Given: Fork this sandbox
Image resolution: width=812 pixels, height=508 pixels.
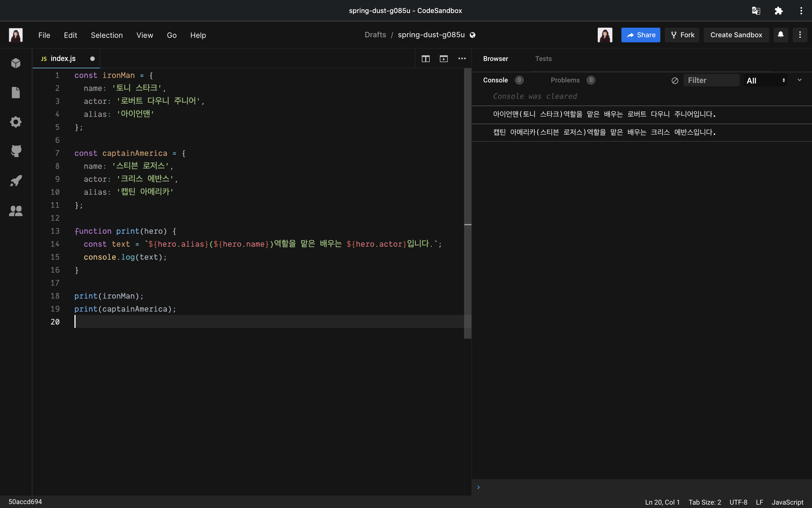Looking at the screenshot, I should 682,35.
